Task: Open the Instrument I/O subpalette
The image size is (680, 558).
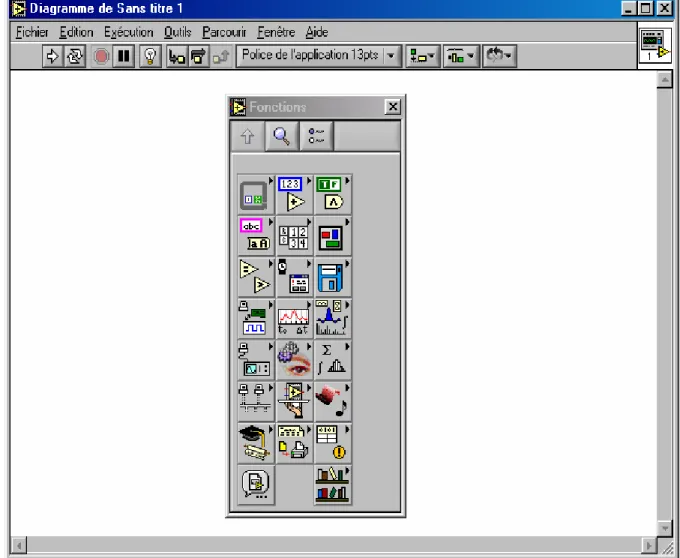Action: click(x=256, y=360)
